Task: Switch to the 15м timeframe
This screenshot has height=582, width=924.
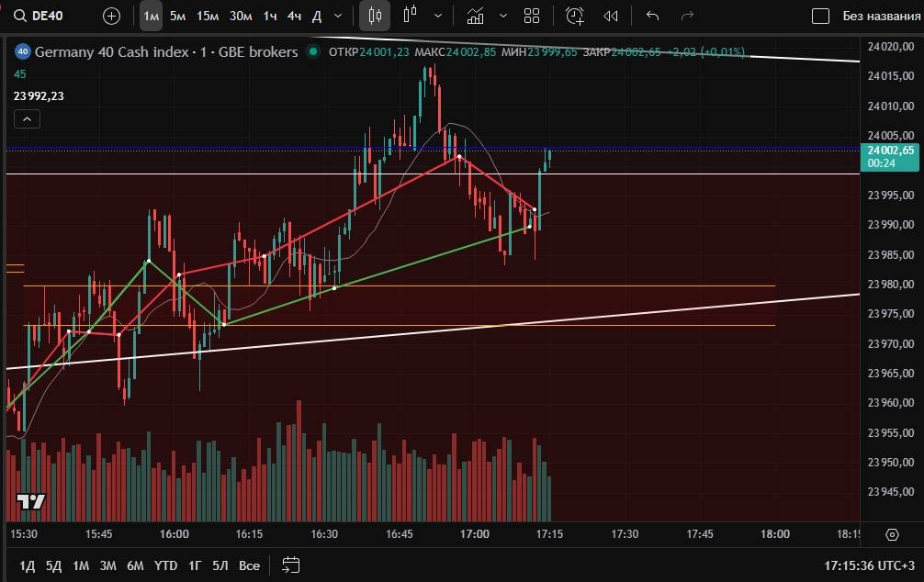Action: click(x=208, y=16)
